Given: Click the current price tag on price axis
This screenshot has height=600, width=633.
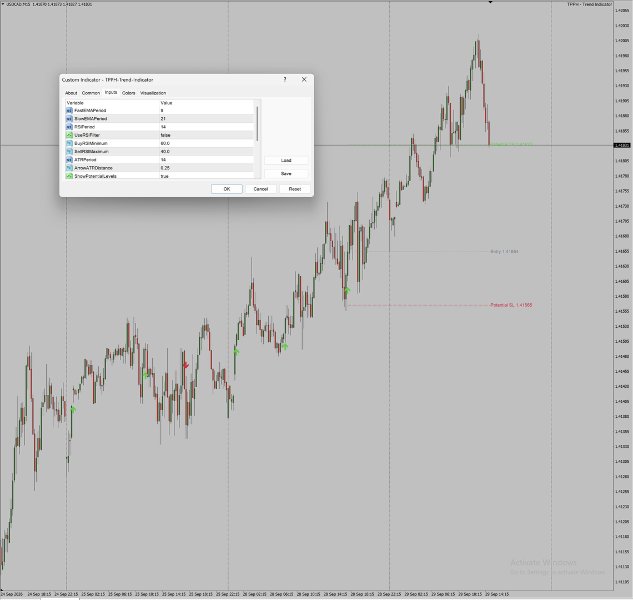Looking at the screenshot, I should tap(622, 145).
